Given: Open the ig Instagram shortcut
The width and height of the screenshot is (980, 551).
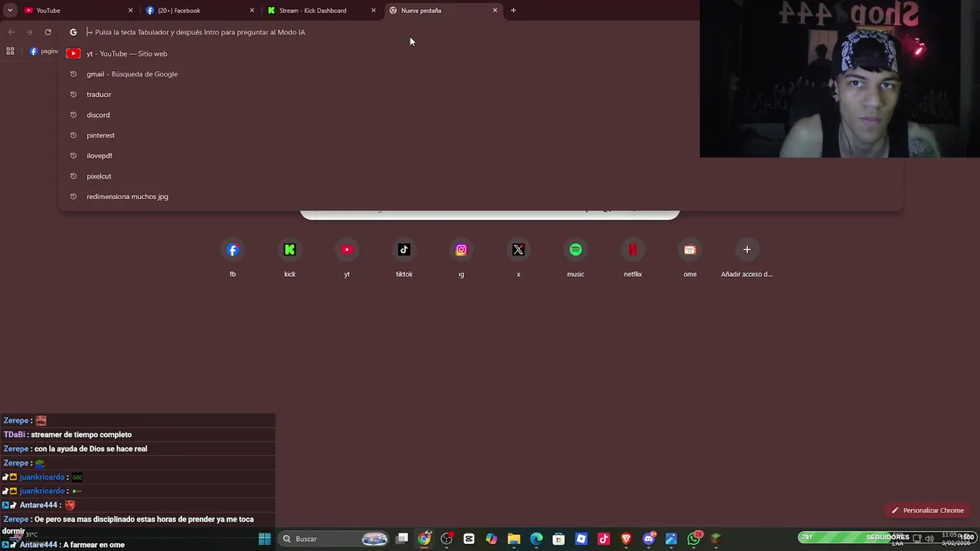Looking at the screenshot, I should click(461, 258).
